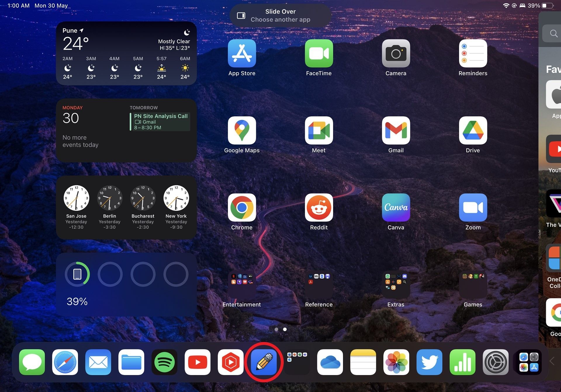Open Twitter from the dock

pyautogui.click(x=430, y=362)
